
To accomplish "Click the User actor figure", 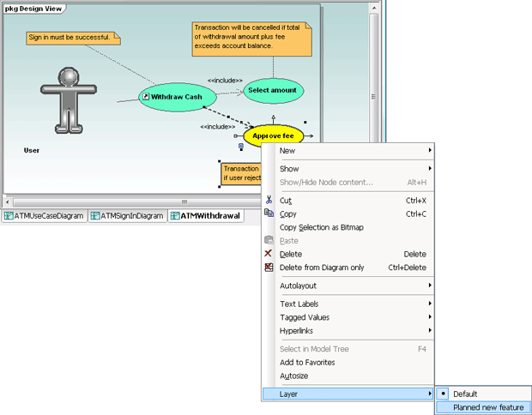I will (64, 99).
